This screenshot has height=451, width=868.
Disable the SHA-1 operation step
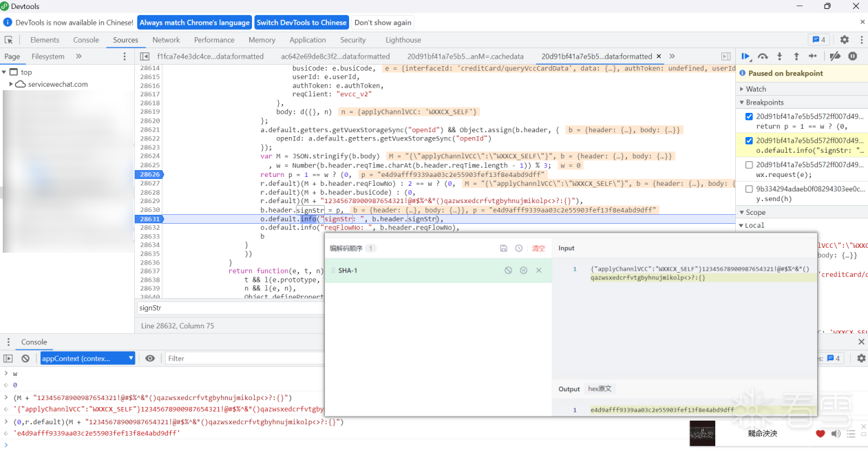click(x=508, y=271)
